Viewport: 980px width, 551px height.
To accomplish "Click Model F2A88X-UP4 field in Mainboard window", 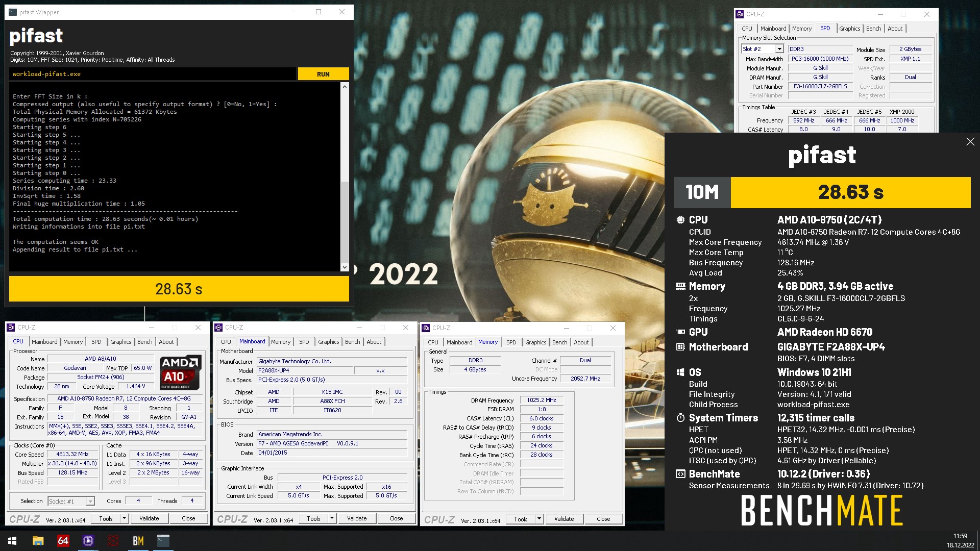I will (305, 370).
